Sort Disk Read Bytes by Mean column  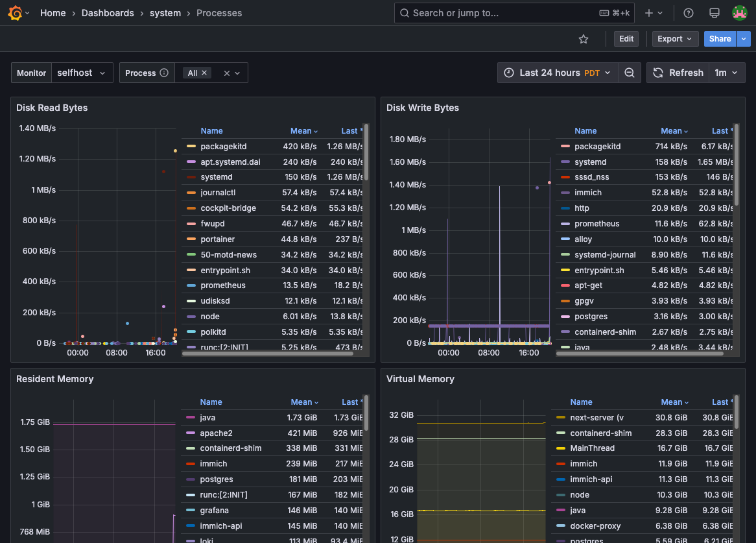(x=303, y=130)
